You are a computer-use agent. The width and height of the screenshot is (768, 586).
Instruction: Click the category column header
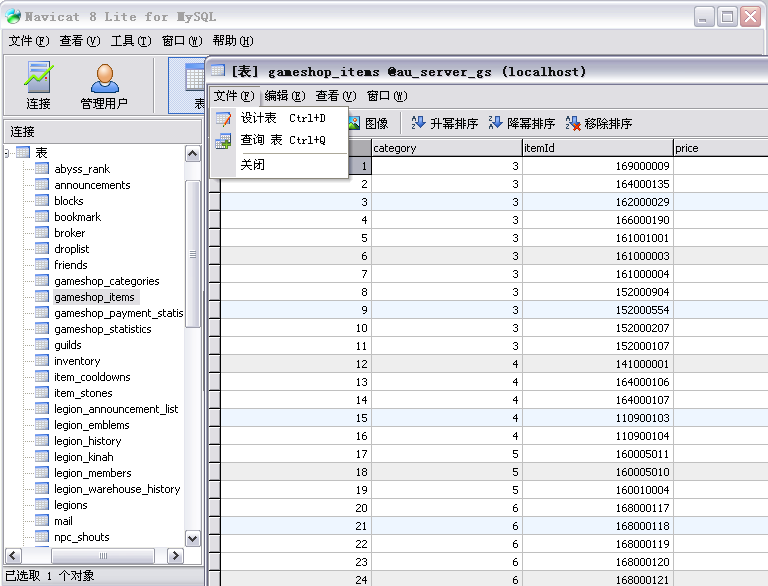point(445,148)
